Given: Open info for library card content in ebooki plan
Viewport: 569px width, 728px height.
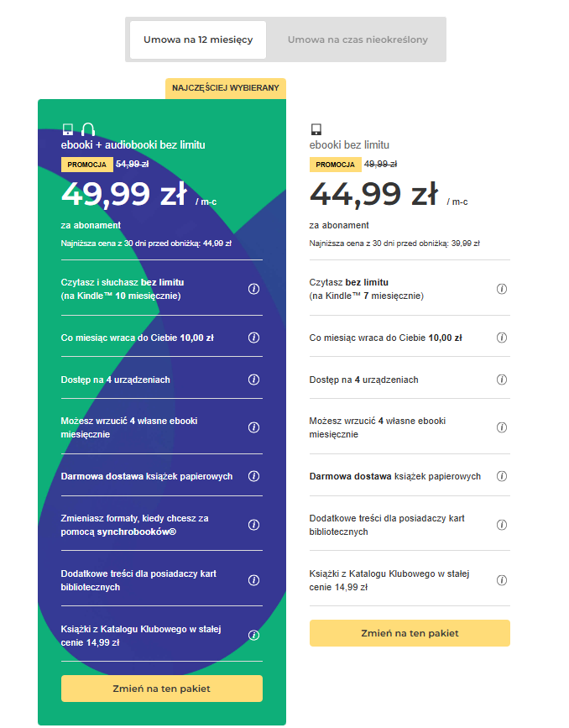Looking at the screenshot, I should pos(502,525).
